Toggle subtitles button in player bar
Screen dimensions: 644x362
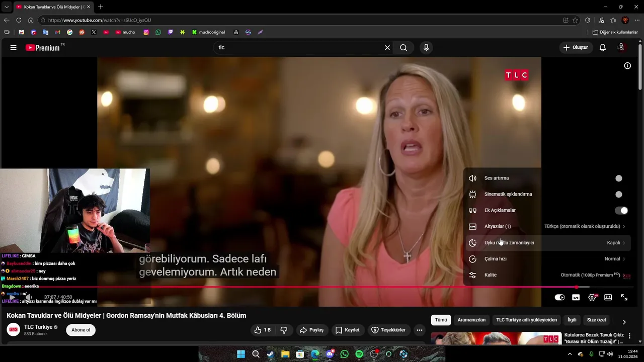pyautogui.click(x=576, y=298)
